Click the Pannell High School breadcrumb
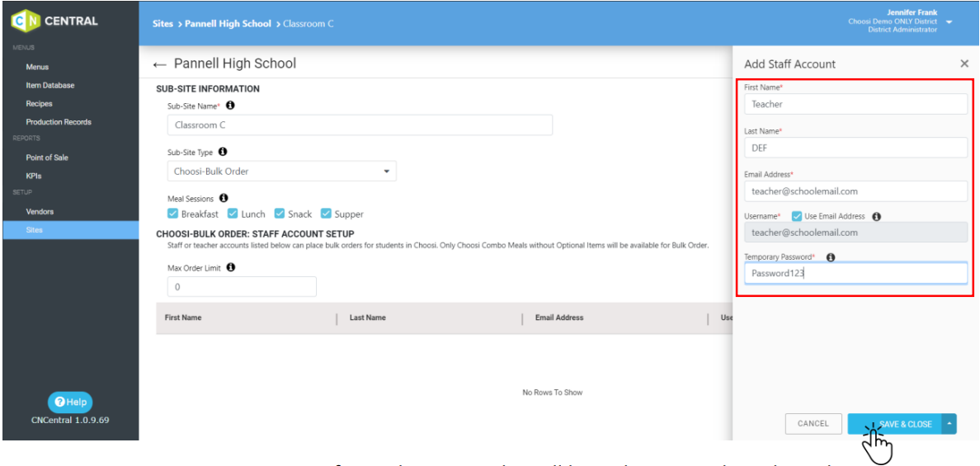980x466 pixels. pyautogui.click(x=229, y=24)
